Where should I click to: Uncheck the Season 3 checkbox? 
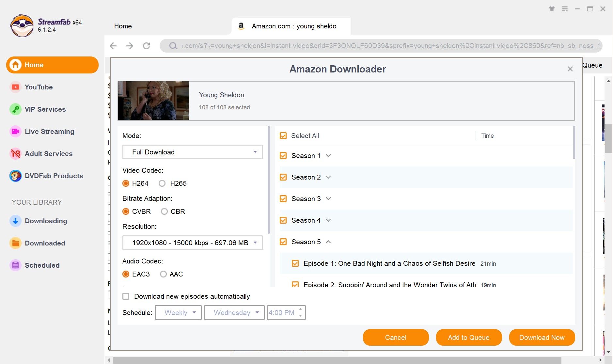point(283,199)
